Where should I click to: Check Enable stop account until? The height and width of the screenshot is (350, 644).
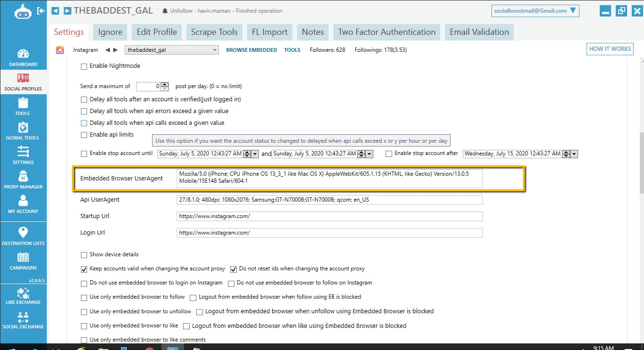coord(84,154)
